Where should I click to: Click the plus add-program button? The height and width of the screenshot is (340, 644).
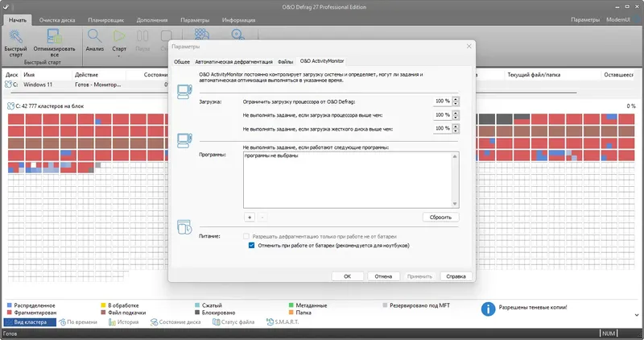tap(250, 217)
